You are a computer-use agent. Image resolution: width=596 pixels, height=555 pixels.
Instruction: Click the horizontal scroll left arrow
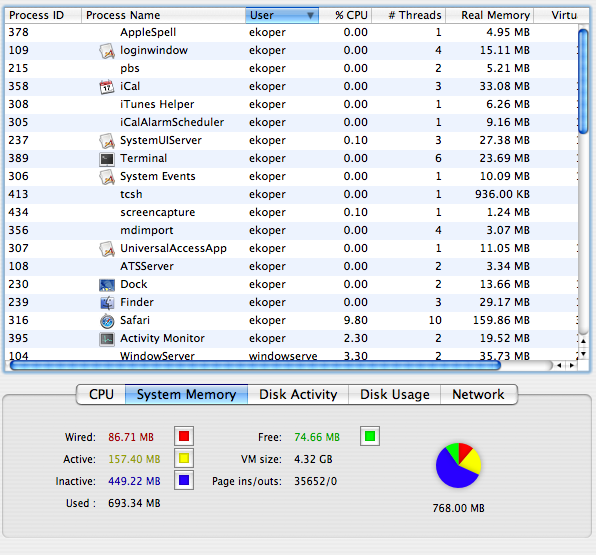pos(559,365)
